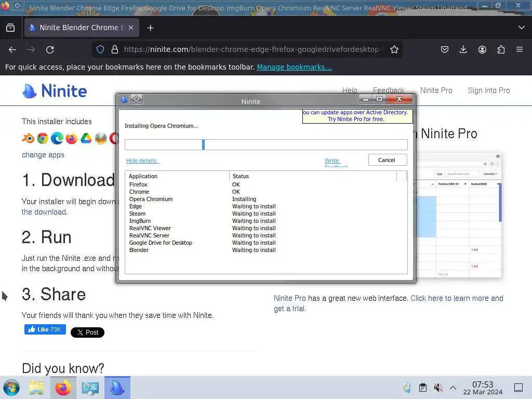Viewport: 532px width, 399px height.
Task: Open the file manager taskbar icon
Action: pyautogui.click(x=36, y=388)
